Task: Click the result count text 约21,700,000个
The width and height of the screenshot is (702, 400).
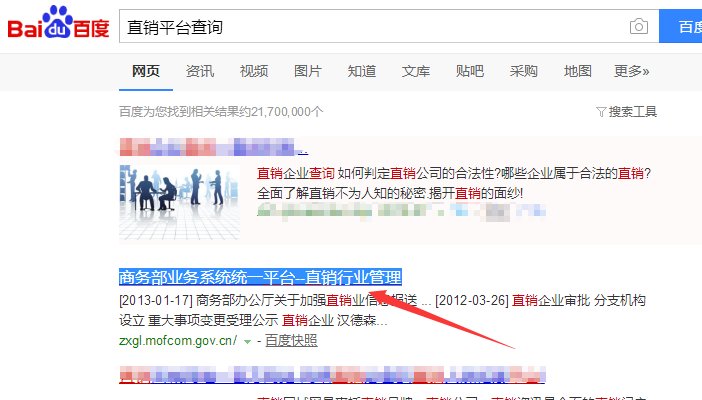Action: [x=281, y=112]
